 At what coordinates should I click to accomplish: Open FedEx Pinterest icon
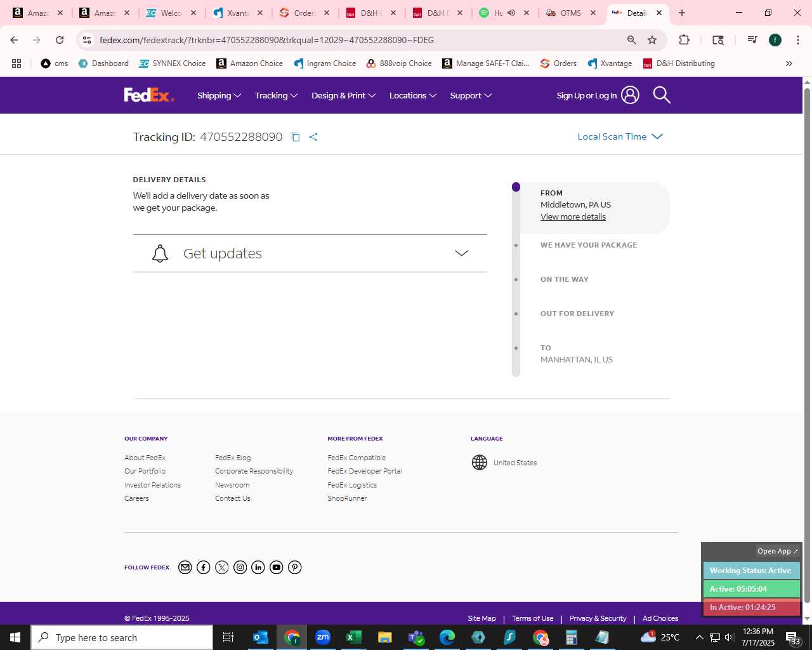click(294, 567)
